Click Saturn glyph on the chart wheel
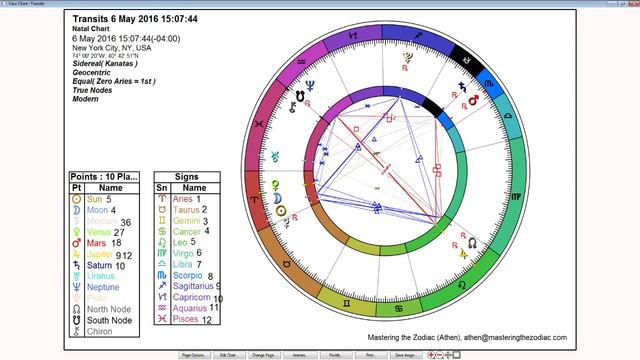The height and width of the screenshot is (360, 640). pos(462,87)
